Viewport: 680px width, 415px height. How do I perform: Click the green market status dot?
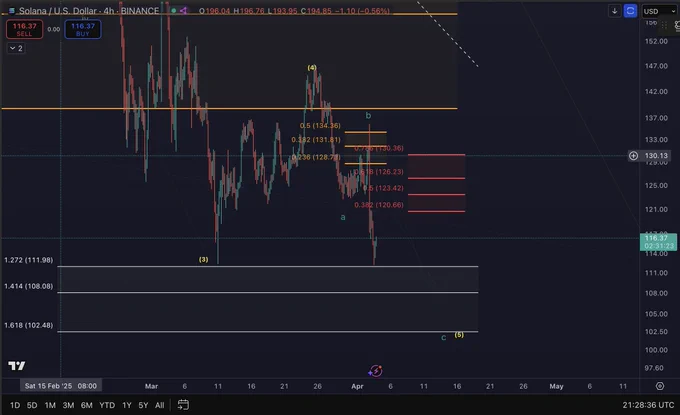point(174,10)
